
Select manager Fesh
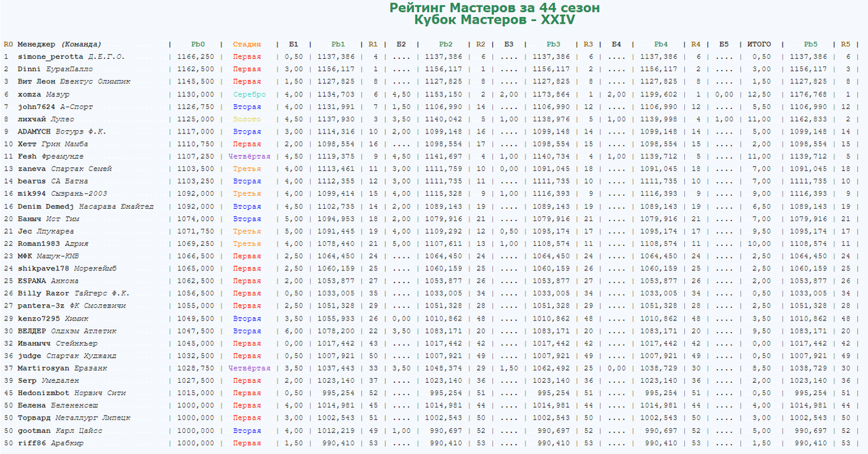click(27, 156)
